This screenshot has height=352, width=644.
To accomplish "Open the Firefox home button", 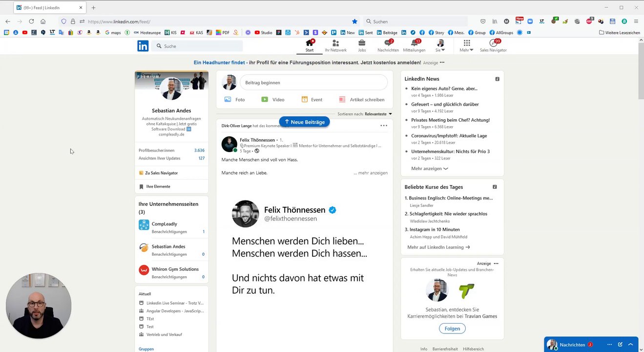I will click(43, 22).
